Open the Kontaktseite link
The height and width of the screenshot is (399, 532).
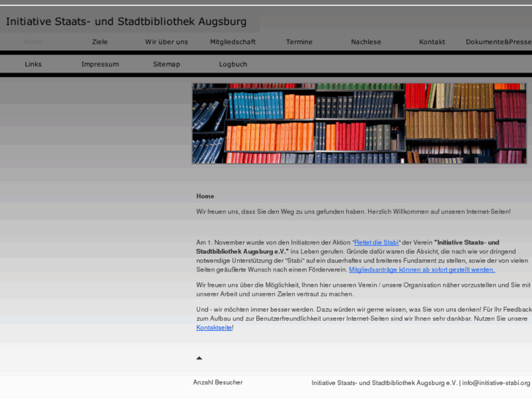coord(214,328)
